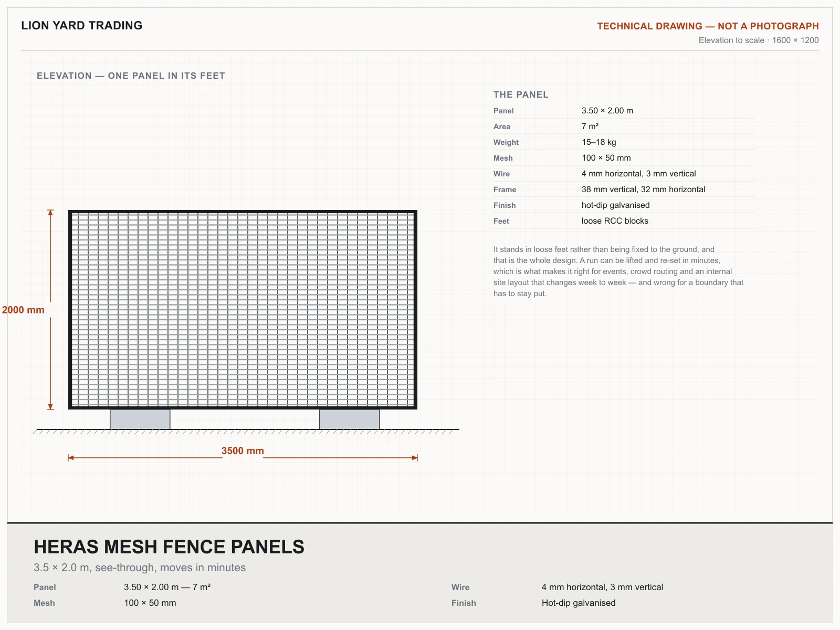This screenshot has height=630, width=840.
Task: Click the '3.50 × 2.00 m' panel value
Action: tap(607, 111)
